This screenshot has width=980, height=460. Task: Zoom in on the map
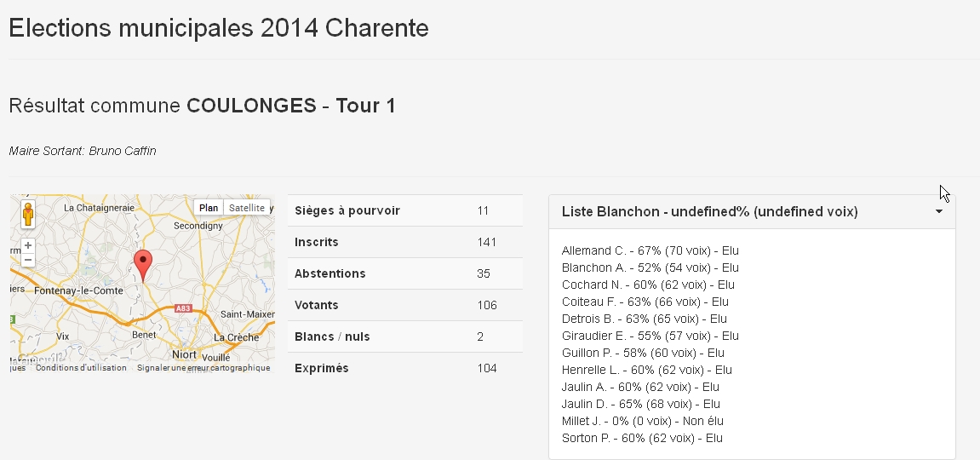(28, 245)
